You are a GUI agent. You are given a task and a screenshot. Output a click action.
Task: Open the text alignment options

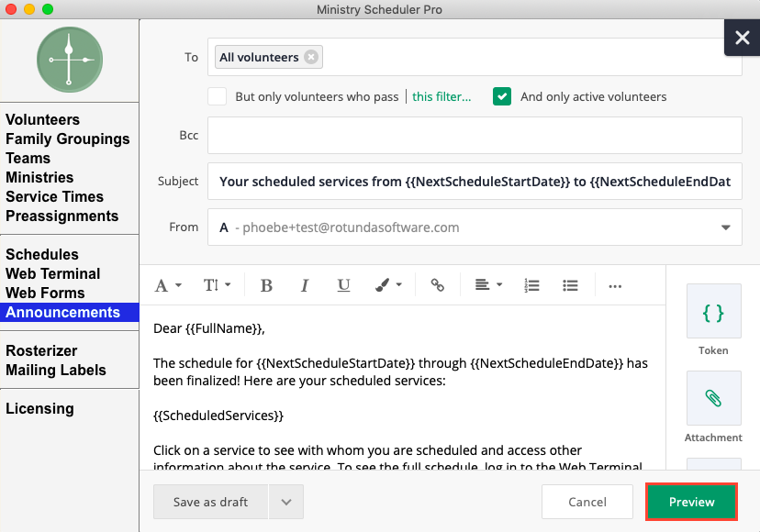488,285
